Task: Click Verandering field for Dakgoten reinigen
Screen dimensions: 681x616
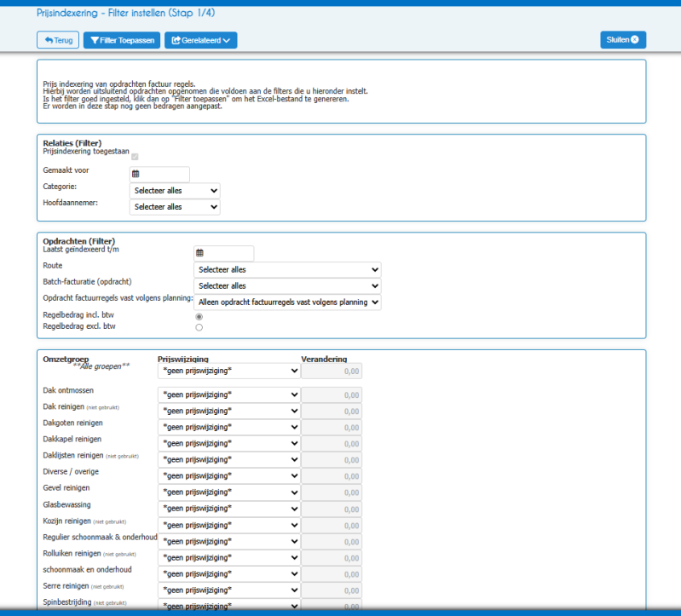Action: [x=332, y=428]
